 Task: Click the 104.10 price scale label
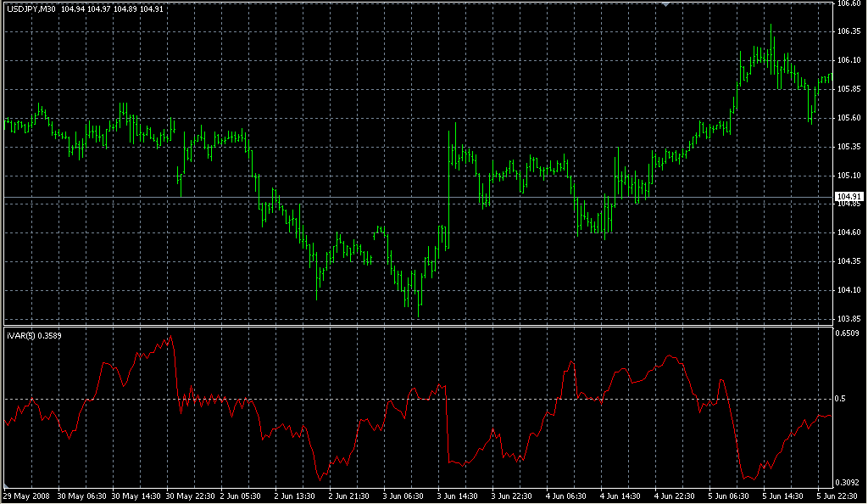pos(849,290)
